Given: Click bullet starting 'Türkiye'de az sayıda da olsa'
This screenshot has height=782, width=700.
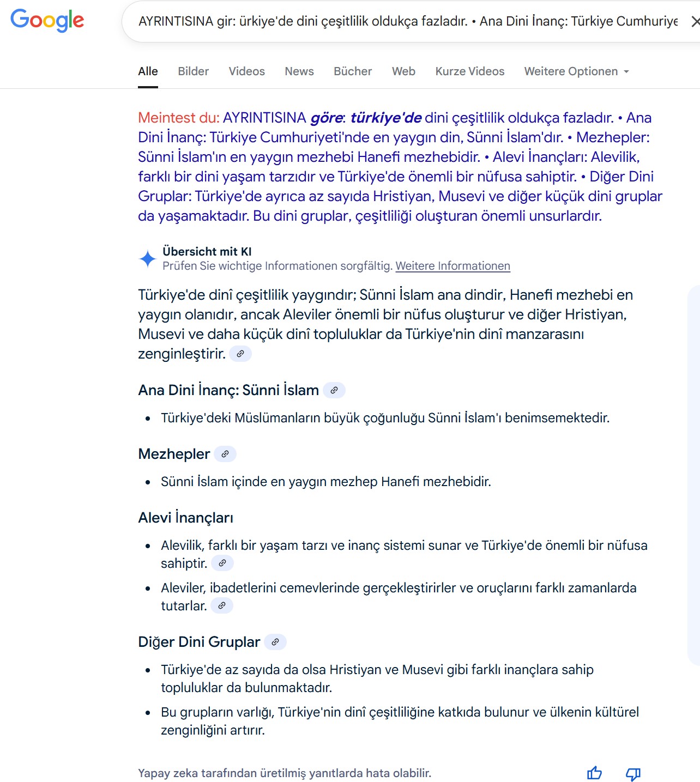Looking at the screenshot, I should pyautogui.click(x=377, y=678).
